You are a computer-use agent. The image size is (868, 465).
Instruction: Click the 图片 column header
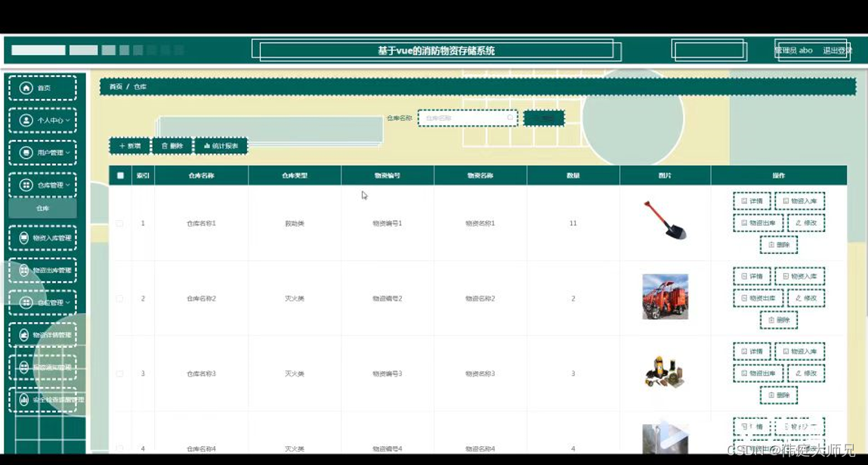point(665,175)
